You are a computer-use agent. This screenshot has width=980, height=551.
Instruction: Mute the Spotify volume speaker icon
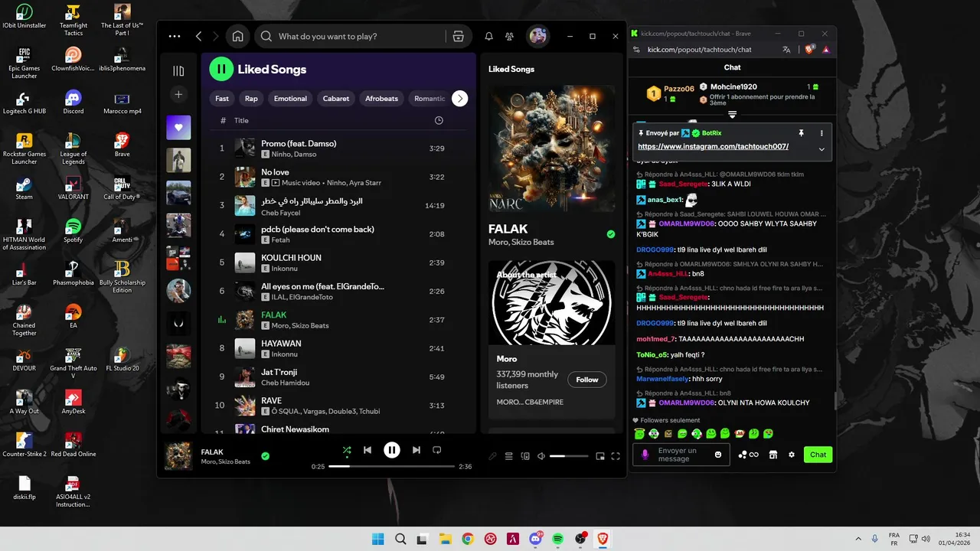[541, 456]
